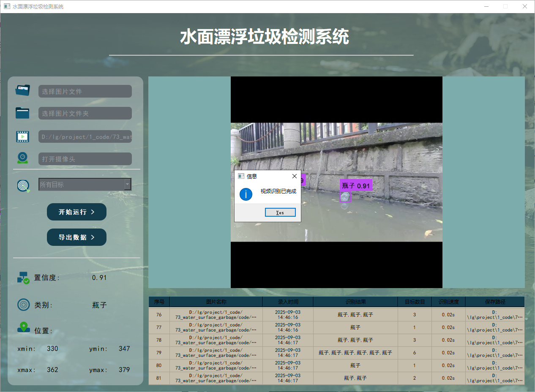The image size is (535, 392).
Task: Click the 瓶子 0.91 detection label
Action: [356, 185]
